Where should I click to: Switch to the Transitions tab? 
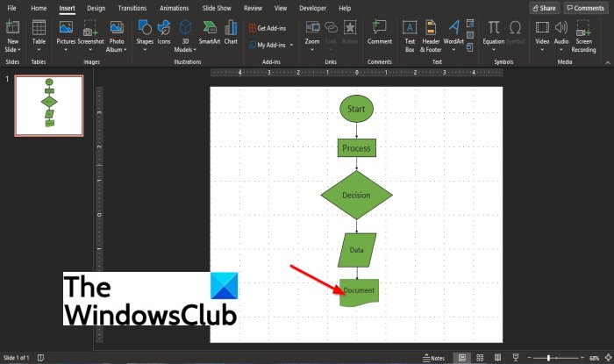click(132, 8)
